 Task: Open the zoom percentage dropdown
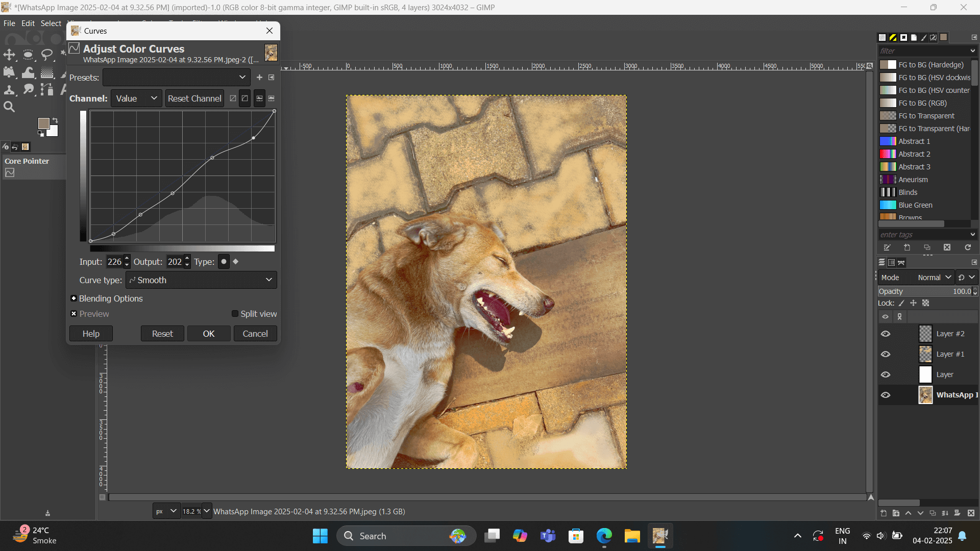(x=207, y=511)
